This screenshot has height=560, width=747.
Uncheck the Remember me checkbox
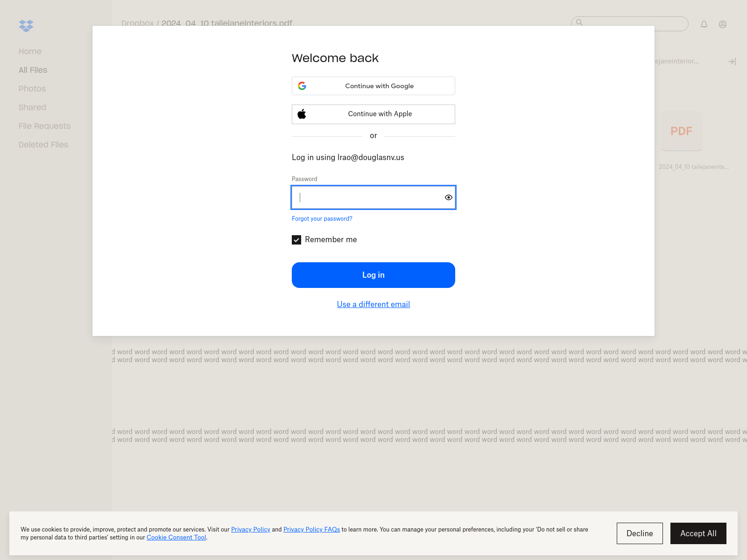[296, 240]
